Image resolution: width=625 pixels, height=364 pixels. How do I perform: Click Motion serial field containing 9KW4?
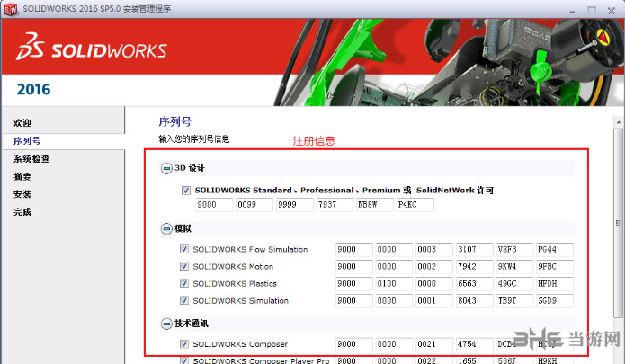pyautogui.click(x=514, y=266)
